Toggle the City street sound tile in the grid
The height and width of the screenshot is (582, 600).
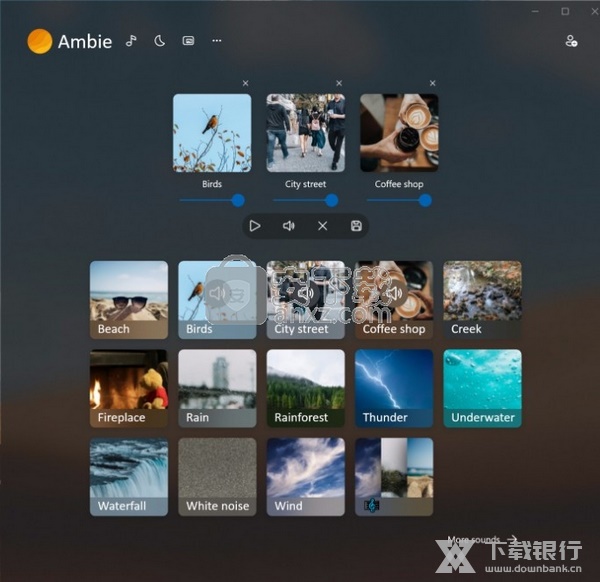(x=306, y=300)
